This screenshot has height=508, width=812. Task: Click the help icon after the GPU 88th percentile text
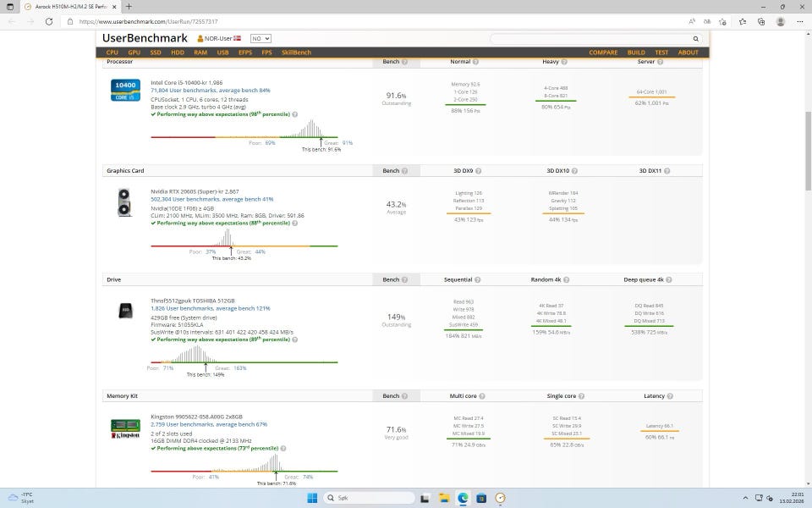point(294,224)
